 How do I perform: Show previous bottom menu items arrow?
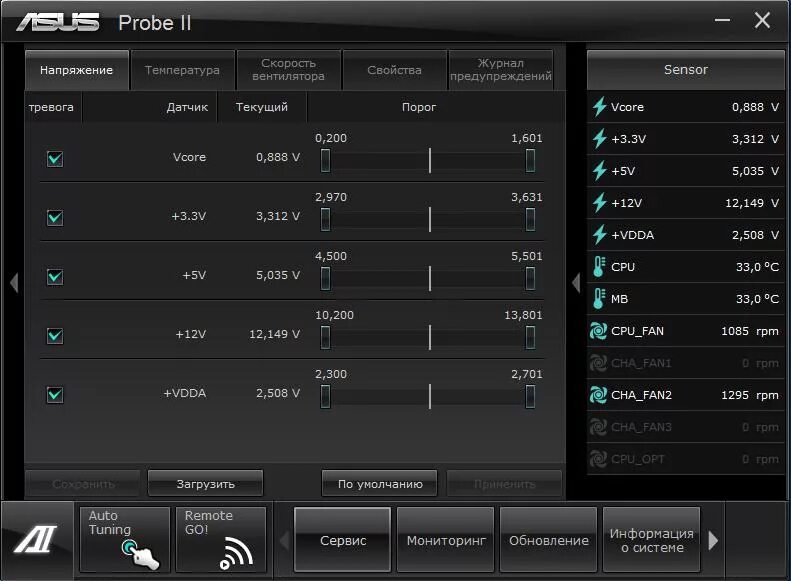point(285,540)
